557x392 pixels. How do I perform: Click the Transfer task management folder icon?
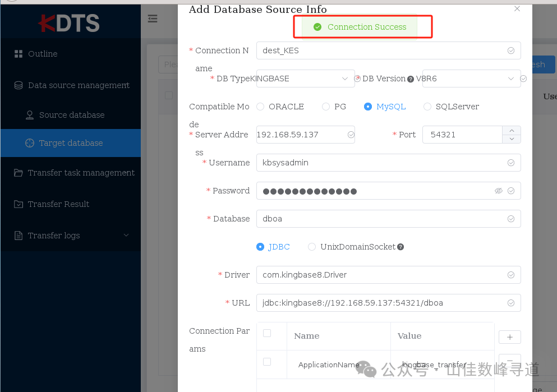tap(18, 173)
